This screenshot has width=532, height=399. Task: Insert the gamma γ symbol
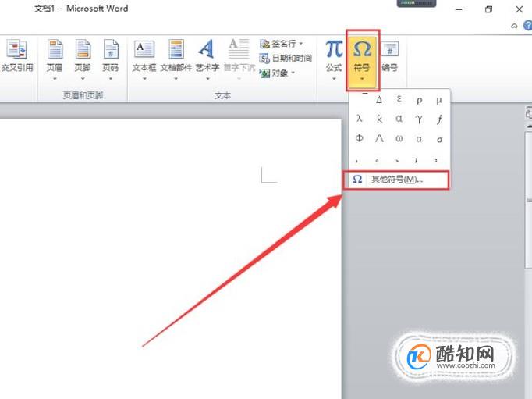(419, 119)
